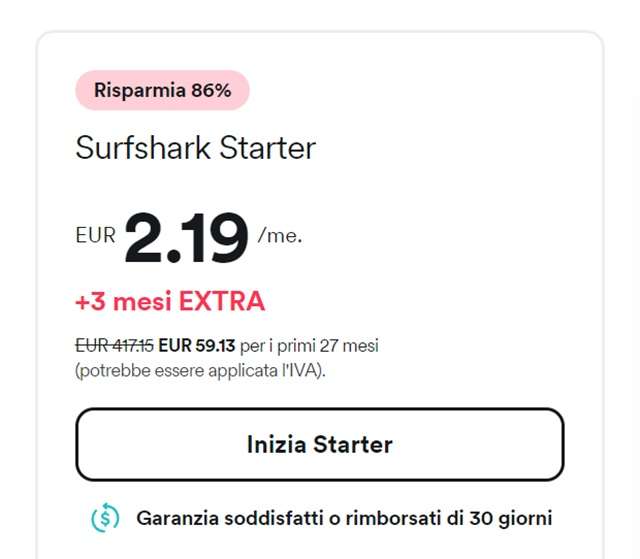Click the crossed-out EUR 417.15 price
This screenshot has height=559, width=640.
coord(114,346)
